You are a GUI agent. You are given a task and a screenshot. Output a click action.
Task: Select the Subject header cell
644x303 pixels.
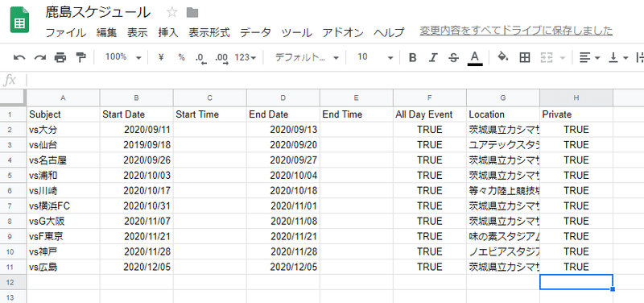point(63,114)
